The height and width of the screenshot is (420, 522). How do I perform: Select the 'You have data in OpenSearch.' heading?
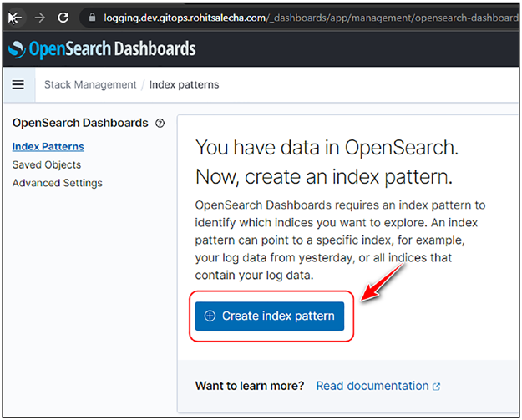(x=327, y=148)
